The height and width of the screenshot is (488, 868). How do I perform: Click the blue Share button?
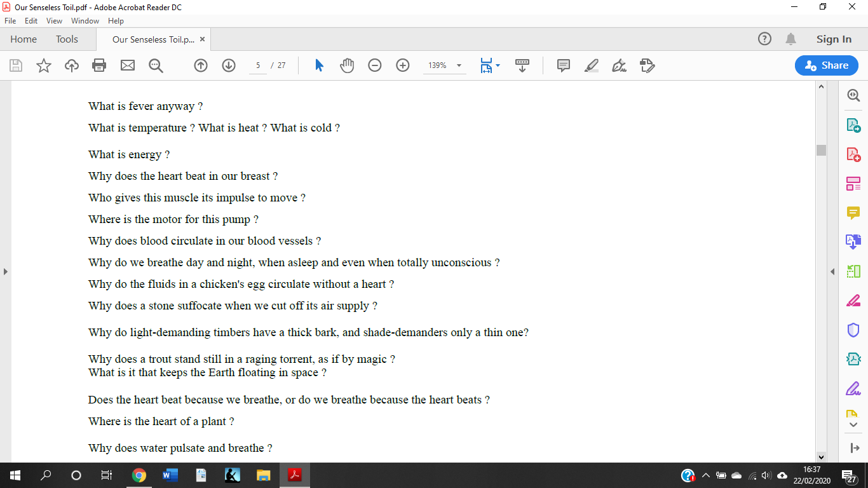click(826, 65)
